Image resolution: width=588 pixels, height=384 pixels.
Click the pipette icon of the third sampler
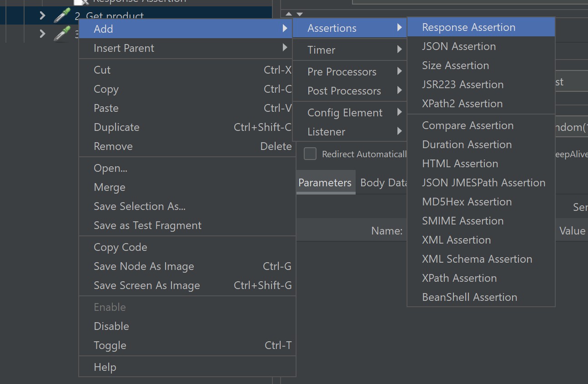click(x=62, y=33)
